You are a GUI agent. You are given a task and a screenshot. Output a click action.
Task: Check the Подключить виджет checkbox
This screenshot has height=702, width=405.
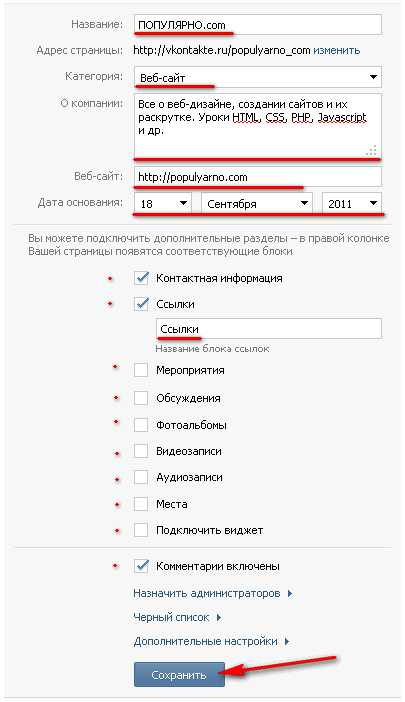(141, 530)
